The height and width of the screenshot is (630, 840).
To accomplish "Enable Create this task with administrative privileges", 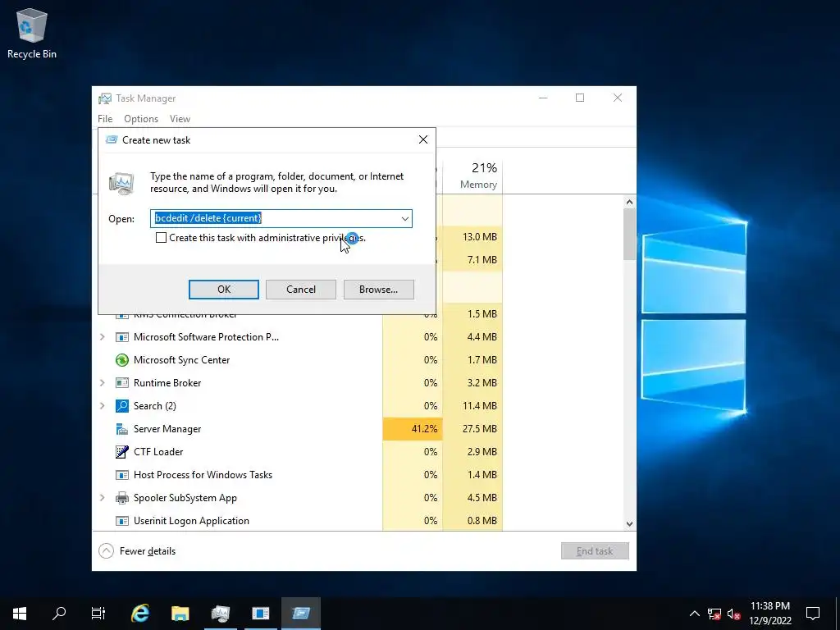I will pyautogui.click(x=162, y=238).
